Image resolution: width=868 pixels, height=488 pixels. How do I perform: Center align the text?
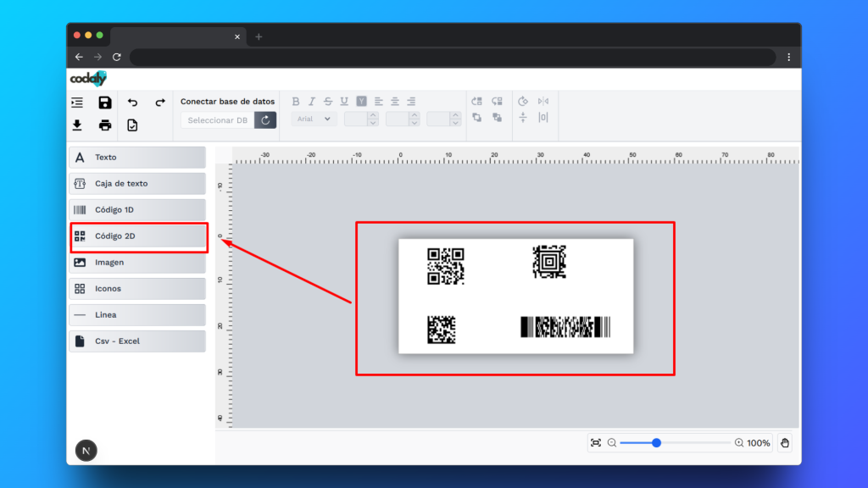pyautogui.click(x=395, y=102)
